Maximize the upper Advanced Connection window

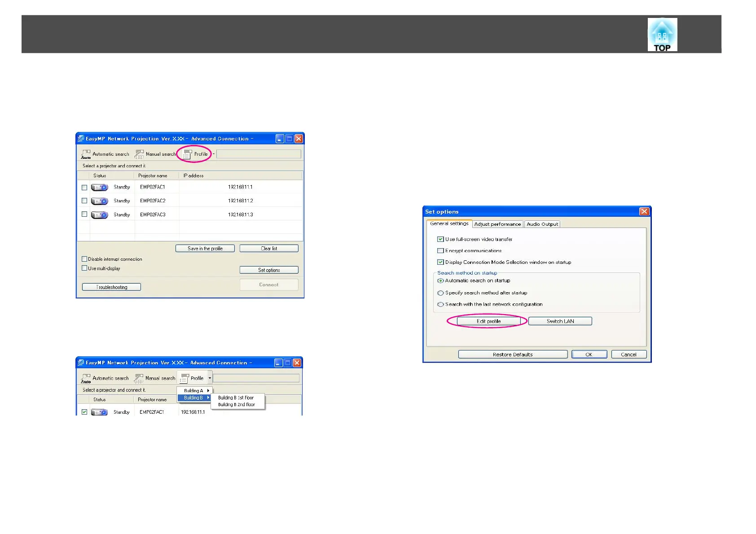click(x=289, y=139)
